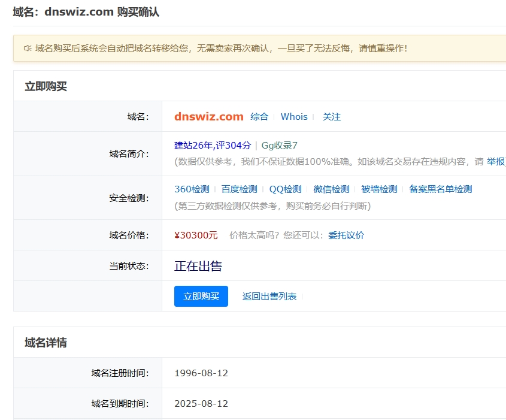The width and height of the screenshot is (506, 420).
Task: Run the 360检测 security check
Action: pyautogui.click(x=192, y=189)
